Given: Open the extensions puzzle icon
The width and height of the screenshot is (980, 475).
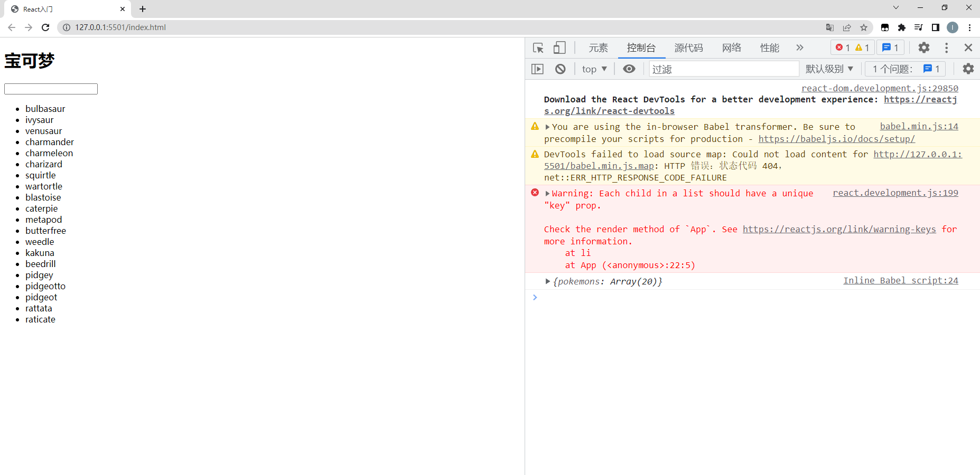Looking at the screenshot, I should click(902, 27).
